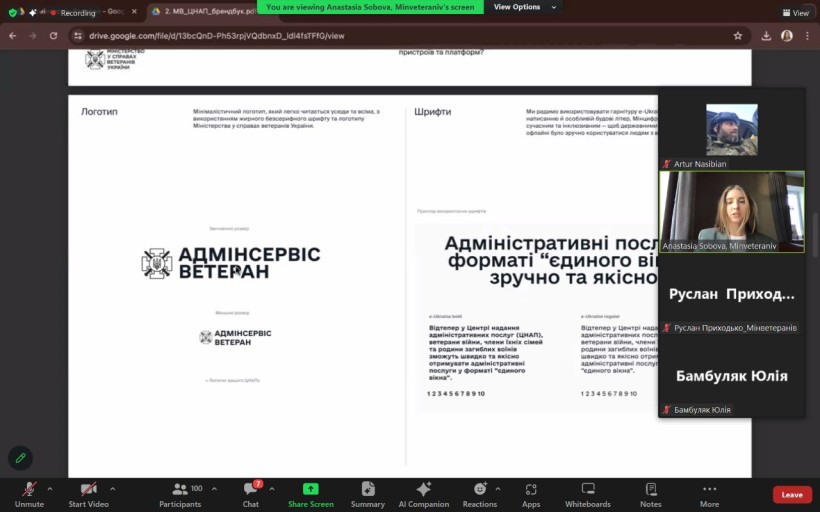Open Zoom Apps
The width and height of the screenshot is (820, 512).
pos(531,495)
